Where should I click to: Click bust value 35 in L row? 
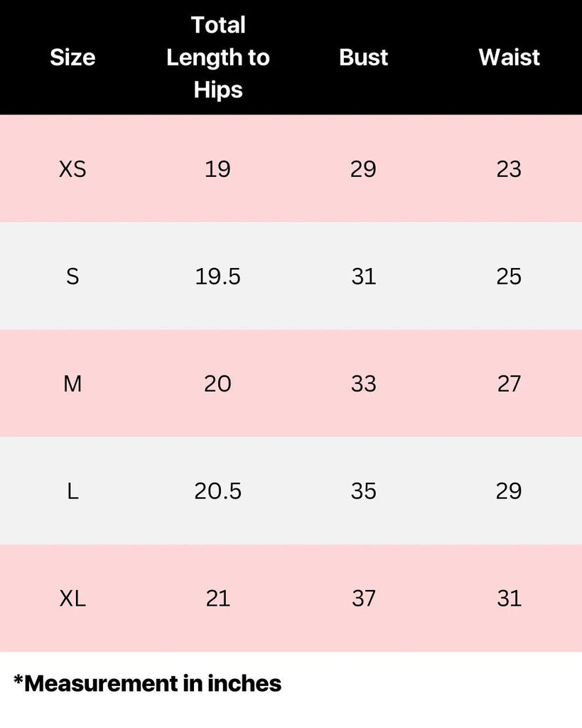364,491
